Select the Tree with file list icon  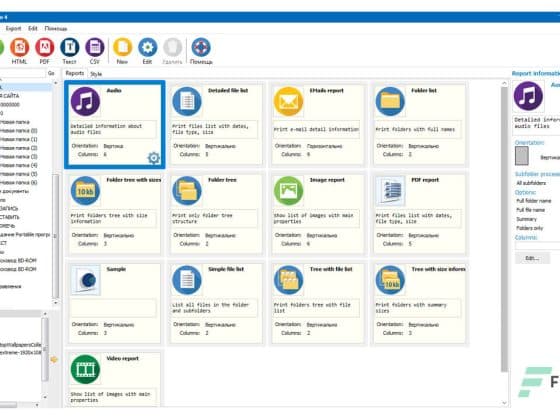click(289, 280)
